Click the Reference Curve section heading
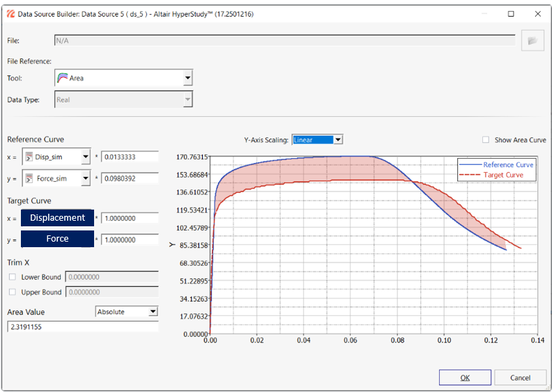The height and width of the screenshot is (392, 552). [36, 139]
